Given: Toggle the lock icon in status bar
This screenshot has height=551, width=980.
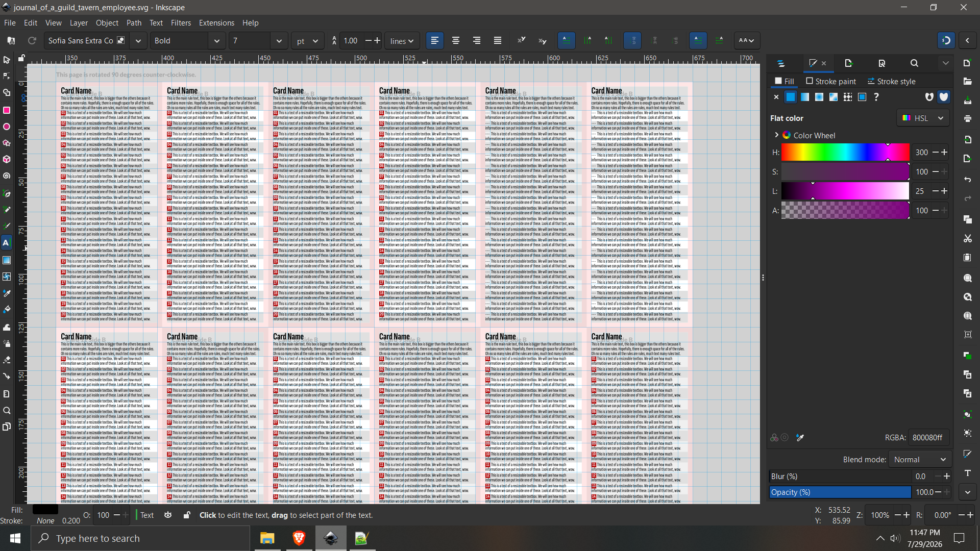Looking at the screenshot, I should (x=187, y=515).
